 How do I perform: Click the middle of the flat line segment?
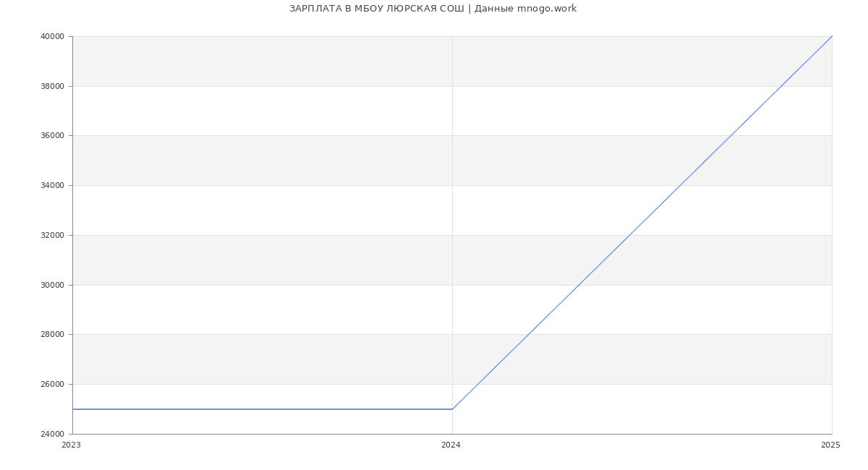(x=263, y=409)
